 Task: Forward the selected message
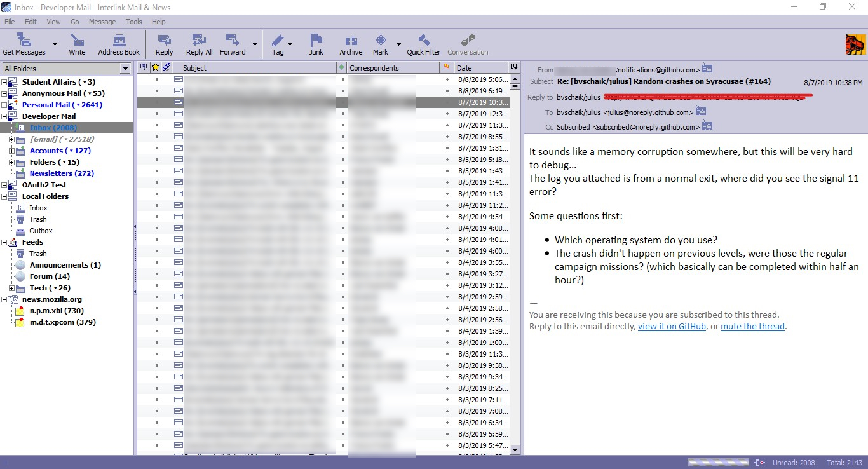(x=233, y=44)
